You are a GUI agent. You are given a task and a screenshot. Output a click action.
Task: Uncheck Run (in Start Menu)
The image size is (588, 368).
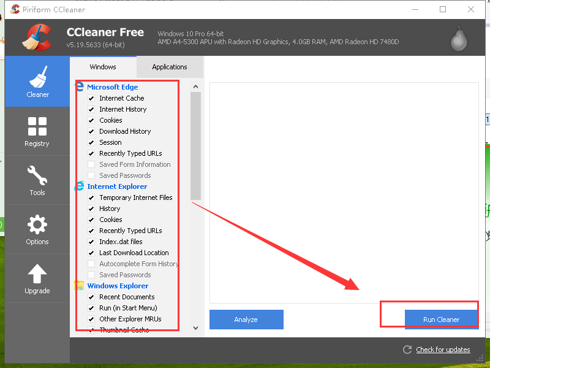pos(91,308)
